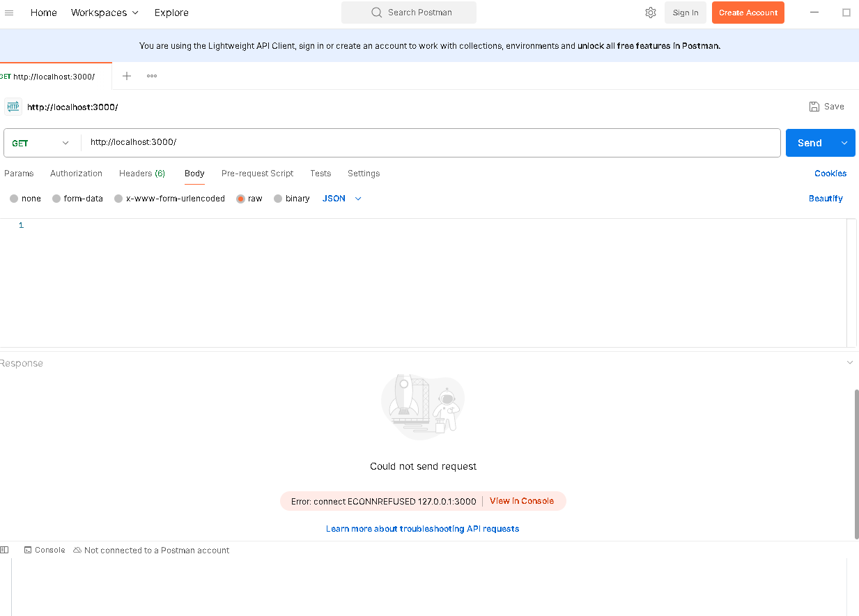Viewport: 859px width, 616px height.
Task: Open Learn more about troubleshooting API requests
Action: point(422,529)
